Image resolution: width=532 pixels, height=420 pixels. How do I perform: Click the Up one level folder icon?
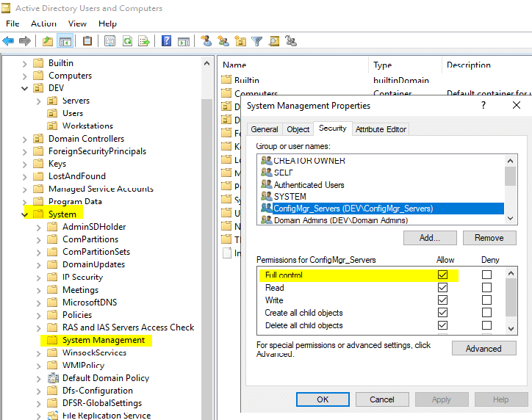[x=47, y=41]
